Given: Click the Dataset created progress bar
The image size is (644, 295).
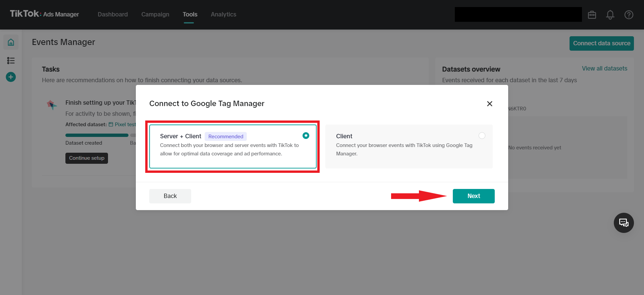Looking at the screenshot, I should [97, 135].
